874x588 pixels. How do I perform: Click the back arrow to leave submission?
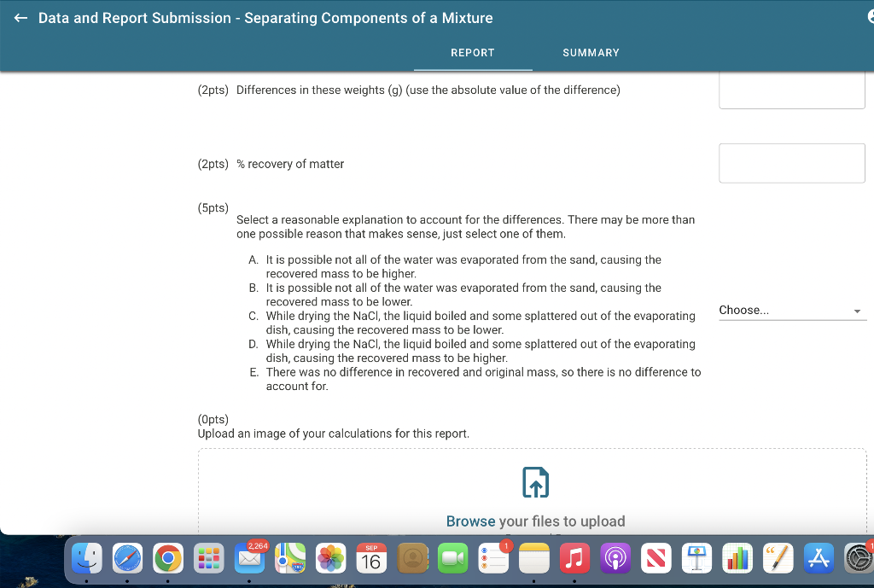coord(20,17)
